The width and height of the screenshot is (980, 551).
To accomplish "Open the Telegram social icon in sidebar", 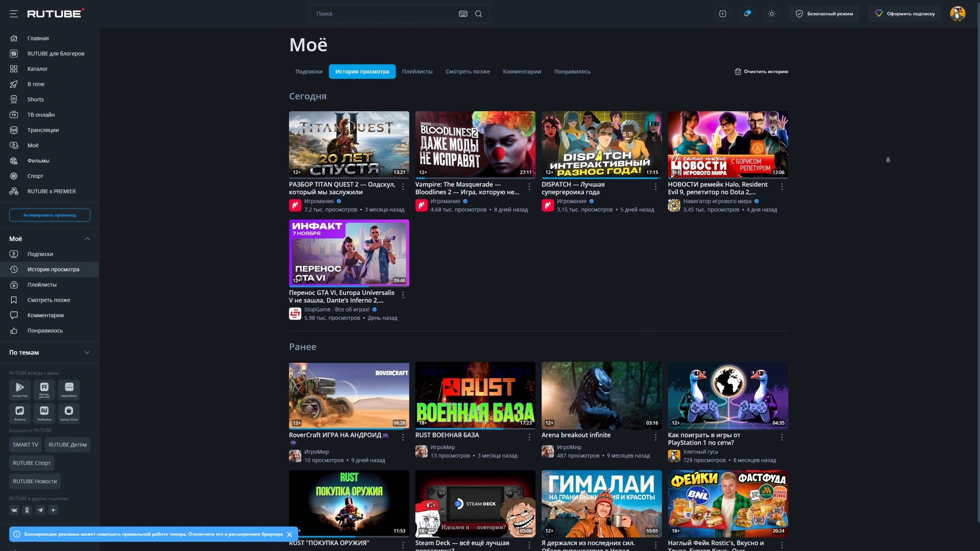I will pos(40,510).
